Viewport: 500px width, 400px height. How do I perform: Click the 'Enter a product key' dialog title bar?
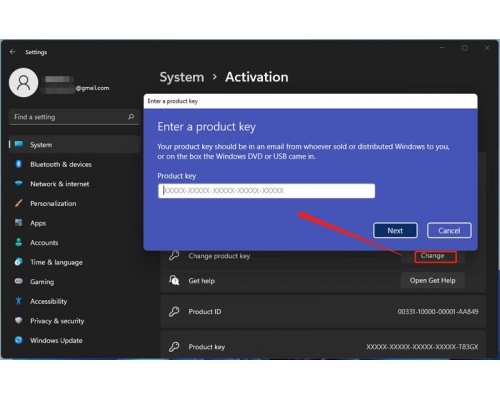tap(310, 101)
